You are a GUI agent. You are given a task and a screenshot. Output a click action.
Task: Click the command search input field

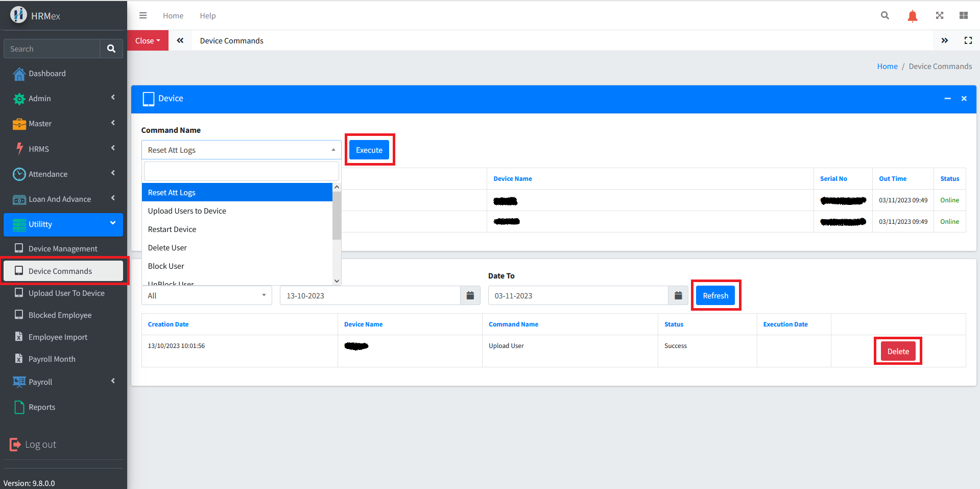pos(241,171)
